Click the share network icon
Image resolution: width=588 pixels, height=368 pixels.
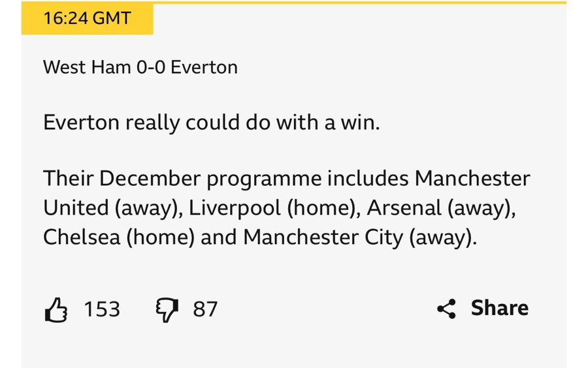[446, 309]
